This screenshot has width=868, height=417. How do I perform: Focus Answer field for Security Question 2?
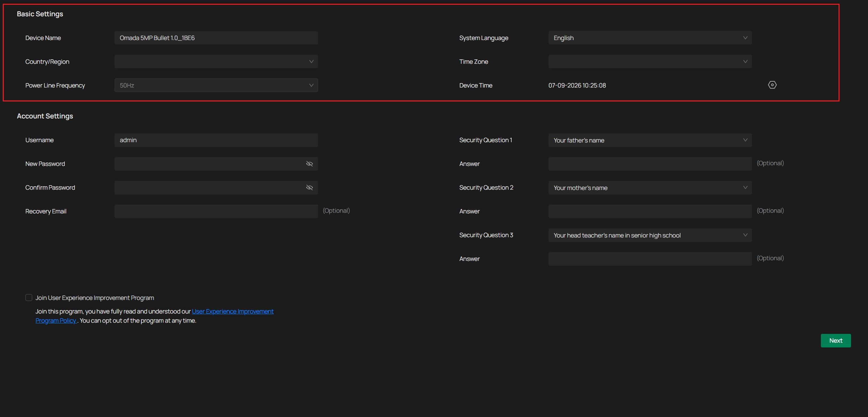[650, 211]
